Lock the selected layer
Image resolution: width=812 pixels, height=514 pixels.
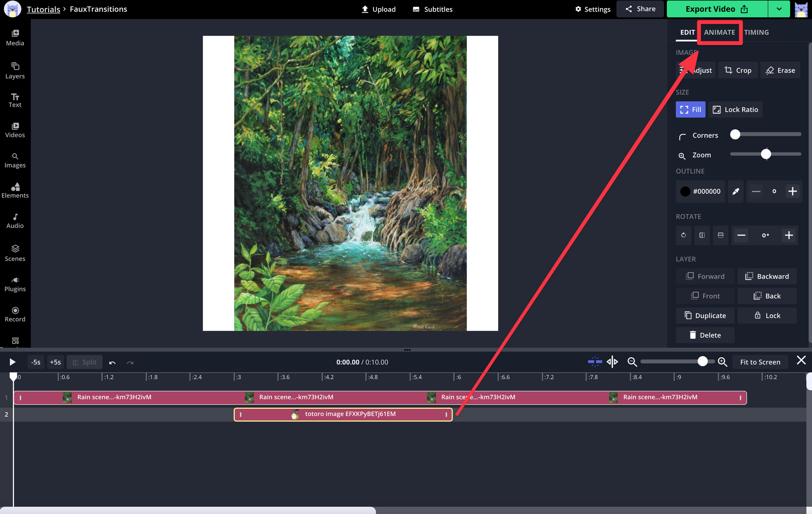coord(767,316)
